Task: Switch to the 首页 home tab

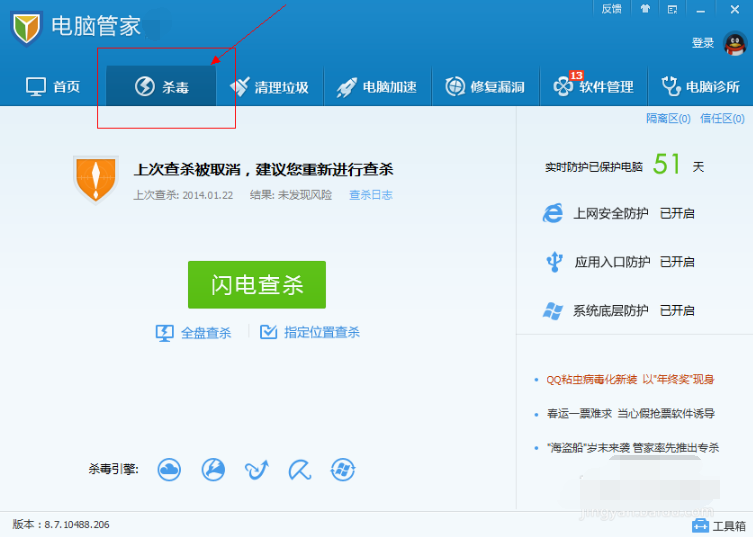Action: [x=53, y=87]
